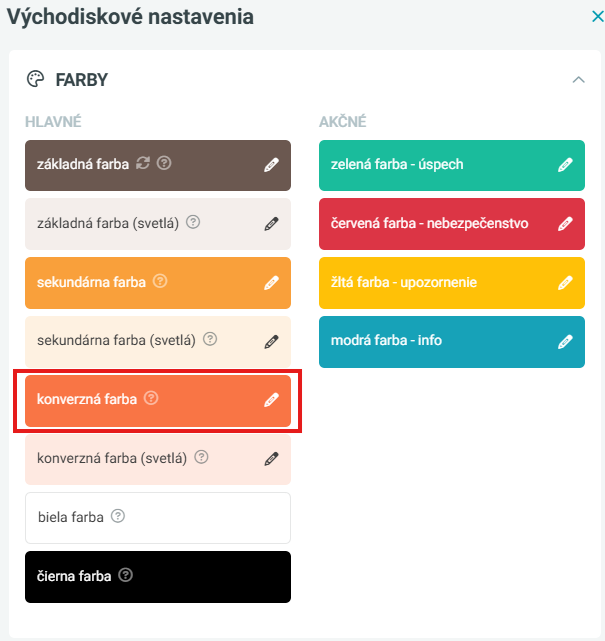Image resolution: width=605 pixels, height=641 pixels.
Task: Click pencil icon on zelená farba - úspech
Action: point(565,165)
